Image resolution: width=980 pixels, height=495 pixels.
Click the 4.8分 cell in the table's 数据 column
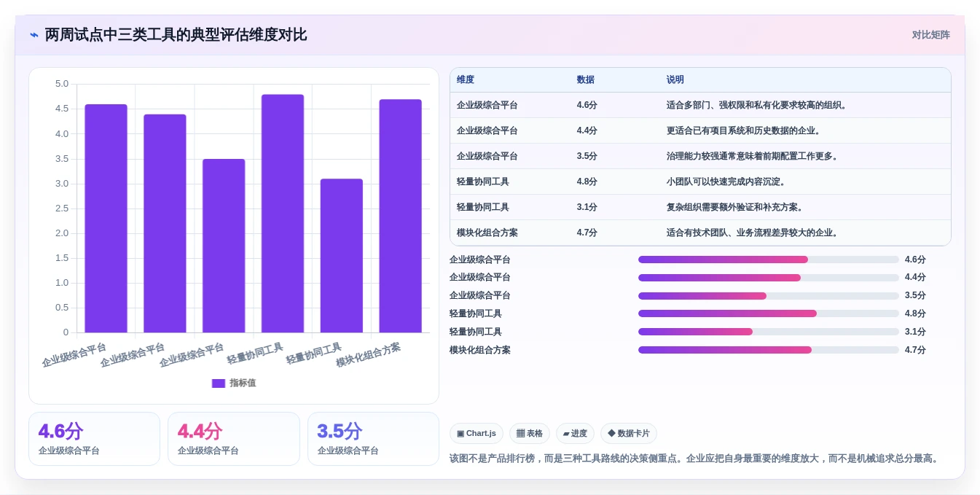click(x=587, y=182)
